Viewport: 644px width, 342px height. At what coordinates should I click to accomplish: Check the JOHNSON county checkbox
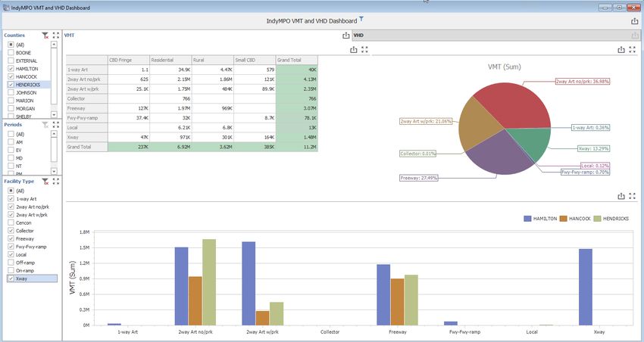pyautogui.click(x=11, y=92)
